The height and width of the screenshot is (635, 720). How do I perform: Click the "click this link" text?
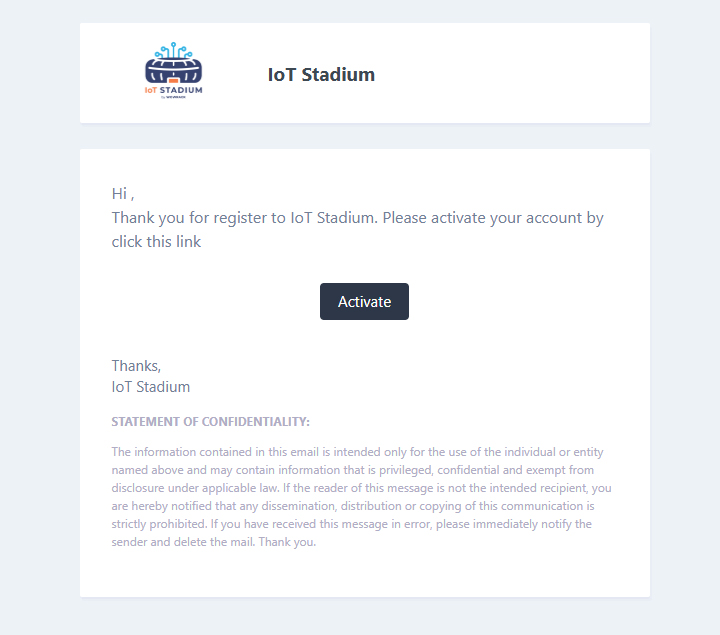[x=156, y=242]
